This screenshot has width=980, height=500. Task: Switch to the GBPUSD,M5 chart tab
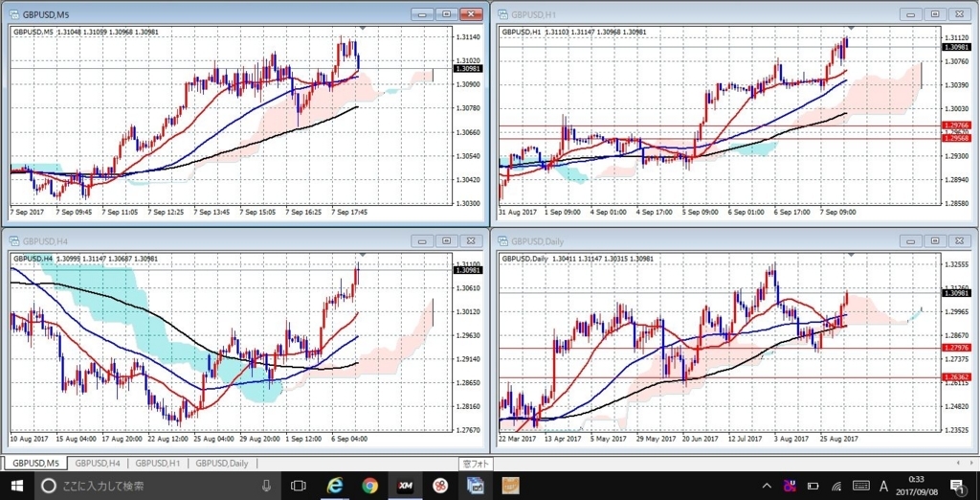(x=34, y=464)
